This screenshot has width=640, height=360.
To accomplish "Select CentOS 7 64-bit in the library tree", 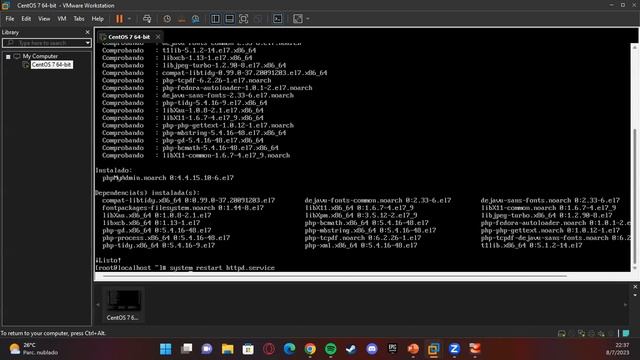I will pyautogui.click(x=51, y=64).
